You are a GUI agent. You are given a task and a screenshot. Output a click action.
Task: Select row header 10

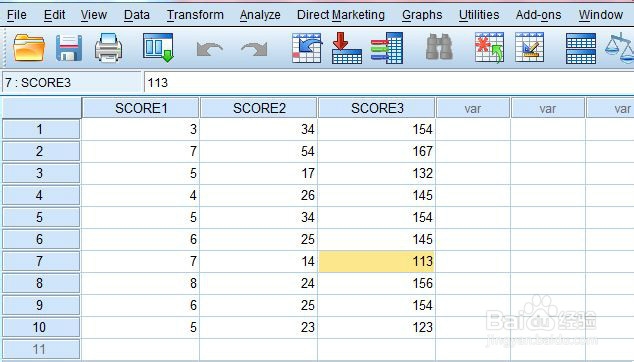tap(41, 327)
